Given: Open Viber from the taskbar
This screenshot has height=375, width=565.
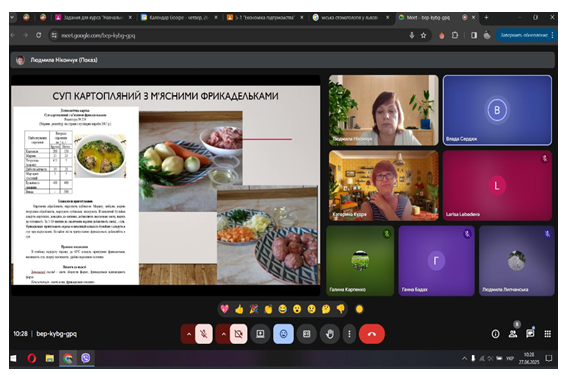Looking at the screenshot, I should (x=85, y=358).
